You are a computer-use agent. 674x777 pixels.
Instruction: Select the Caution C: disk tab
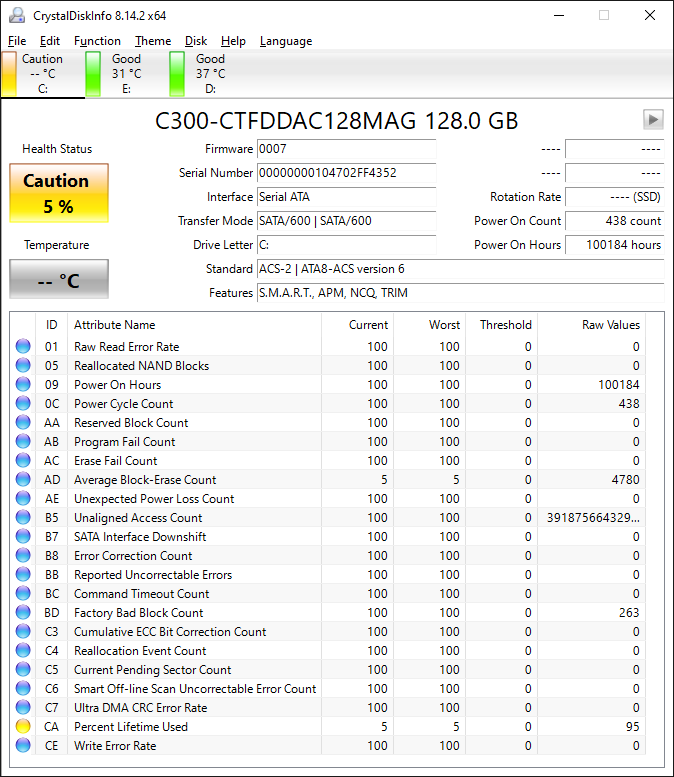(x=43, y=73)
